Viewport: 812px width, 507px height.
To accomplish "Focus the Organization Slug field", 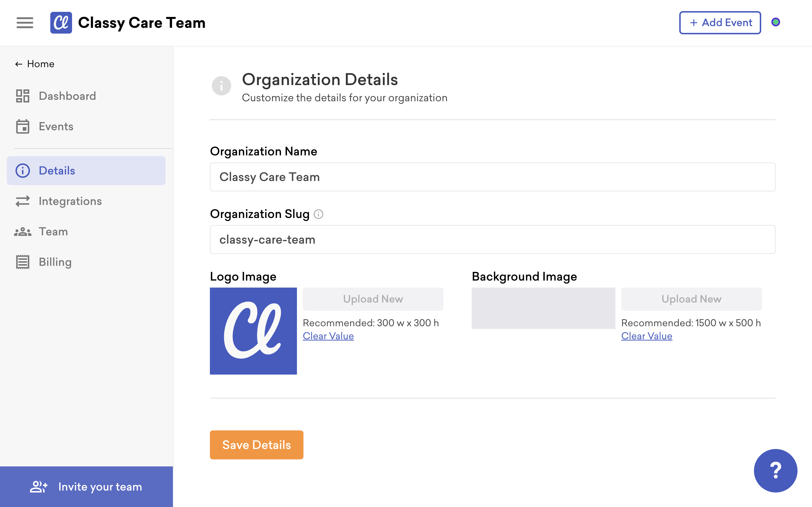I will point(493,239).
